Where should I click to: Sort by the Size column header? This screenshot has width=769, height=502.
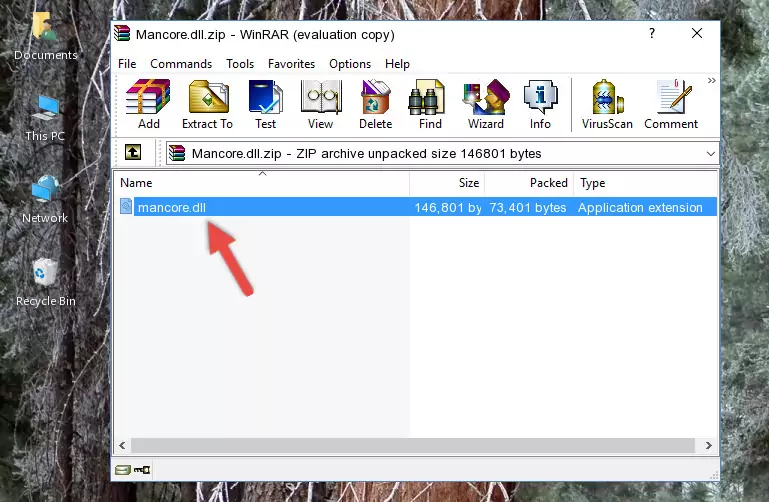point(447,182)
